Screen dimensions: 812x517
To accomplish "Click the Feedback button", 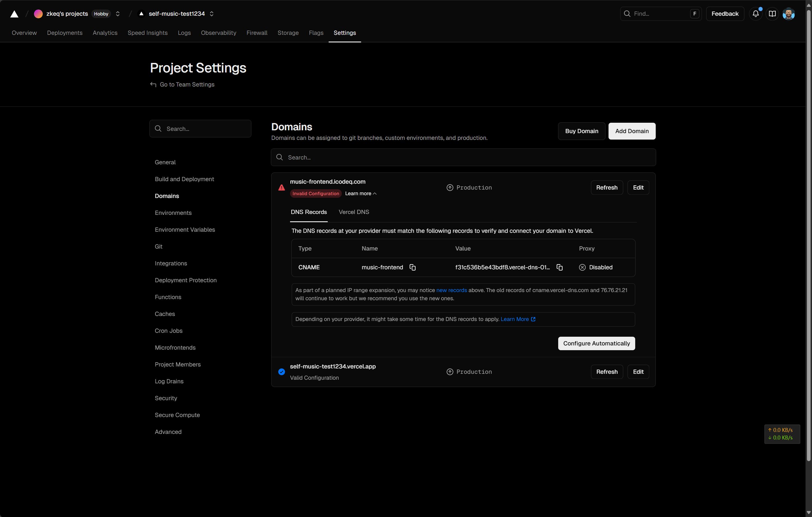I will 725,14.
